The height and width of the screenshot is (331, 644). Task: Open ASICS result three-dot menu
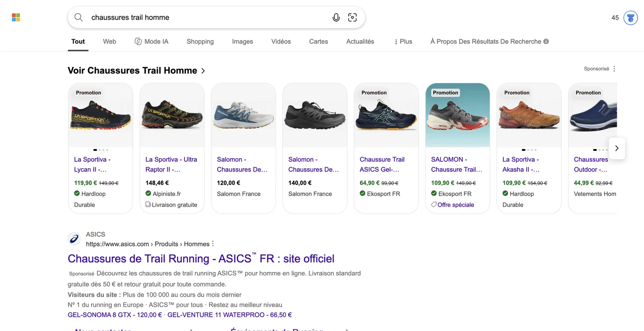(213, 244)
